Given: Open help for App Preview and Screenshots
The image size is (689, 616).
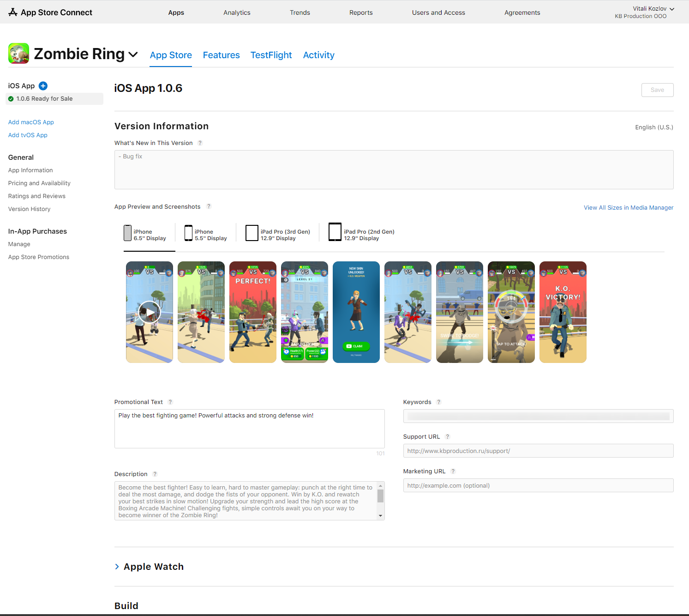Looking at the screenshot, I should [x=209, y=206].
